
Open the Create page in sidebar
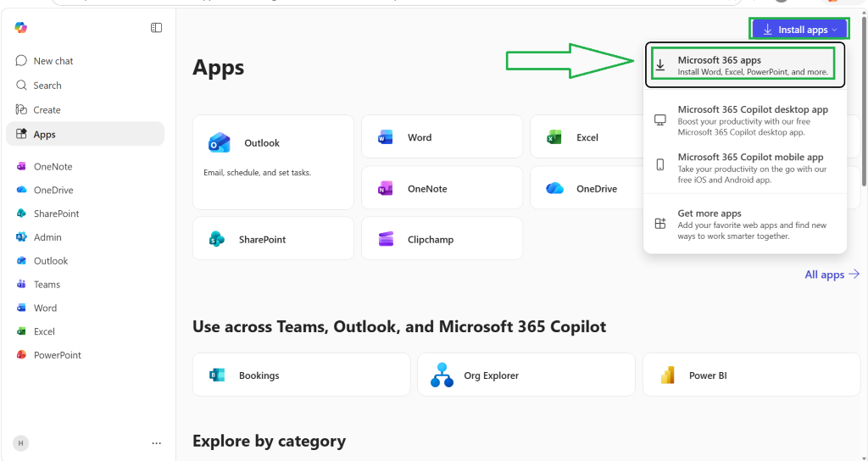pos(86,109)
